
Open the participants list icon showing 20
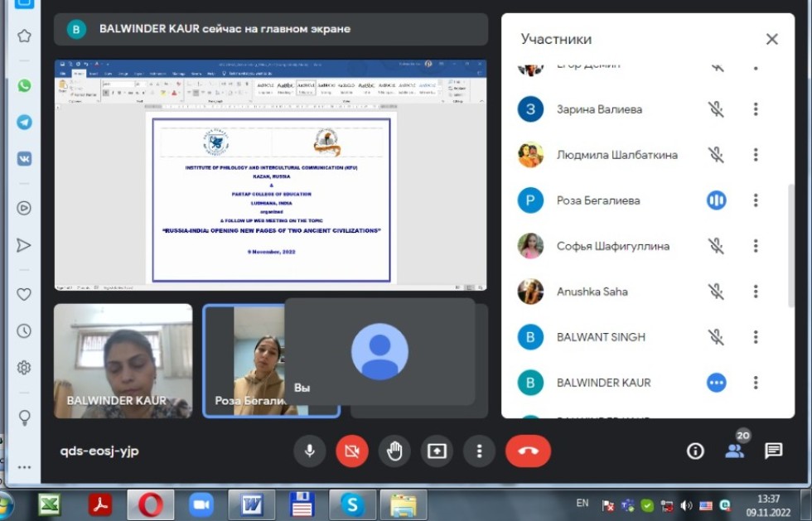point(736,452)
